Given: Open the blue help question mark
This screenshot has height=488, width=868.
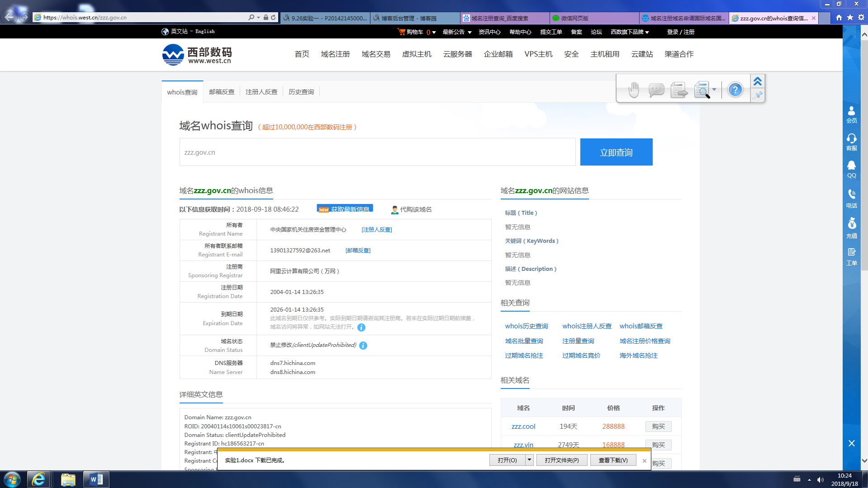Looking at the screenshot, I should (735, 90).
